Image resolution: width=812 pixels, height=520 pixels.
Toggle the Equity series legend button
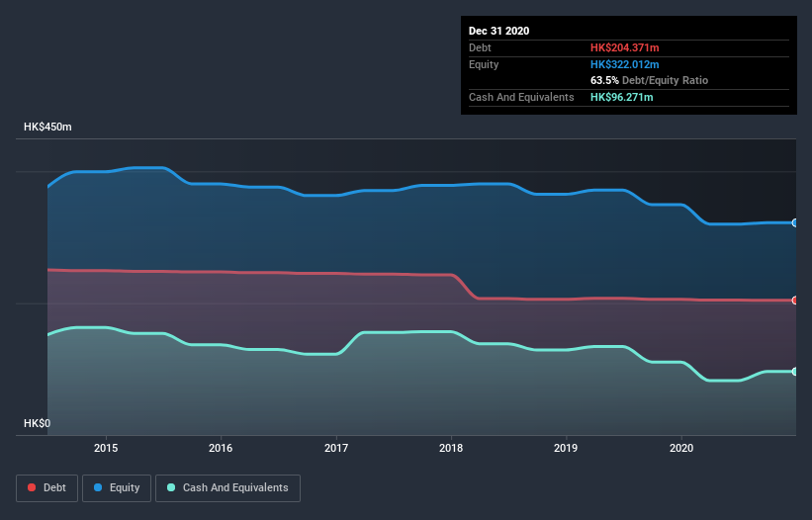coord(117,488)
